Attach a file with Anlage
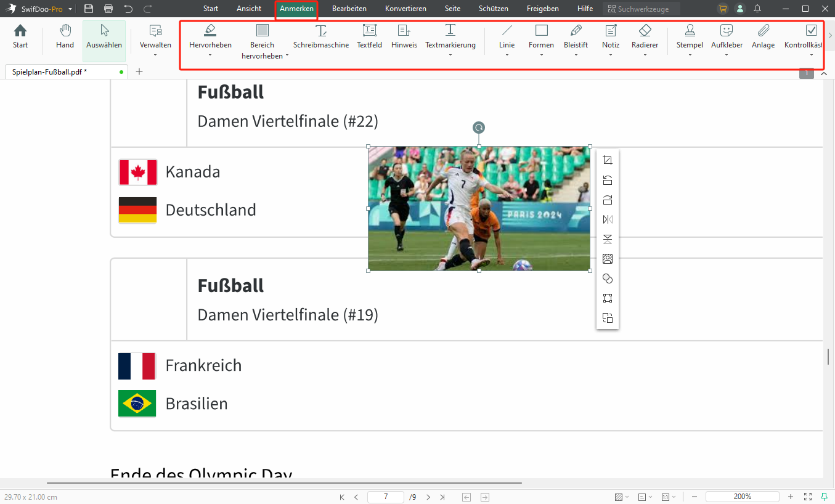 764,37
